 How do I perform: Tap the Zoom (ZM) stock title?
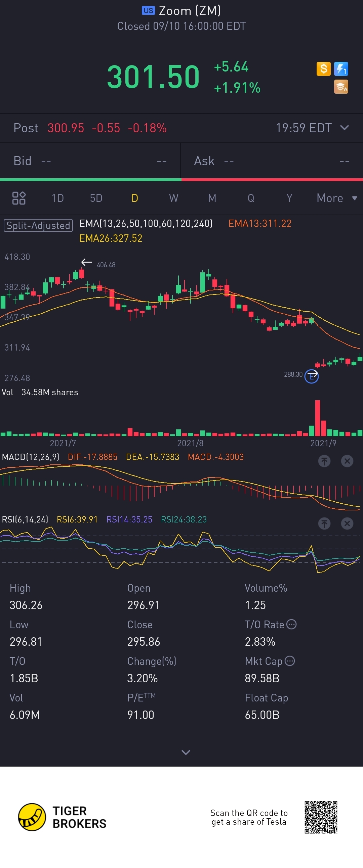[x=190, y=11]
